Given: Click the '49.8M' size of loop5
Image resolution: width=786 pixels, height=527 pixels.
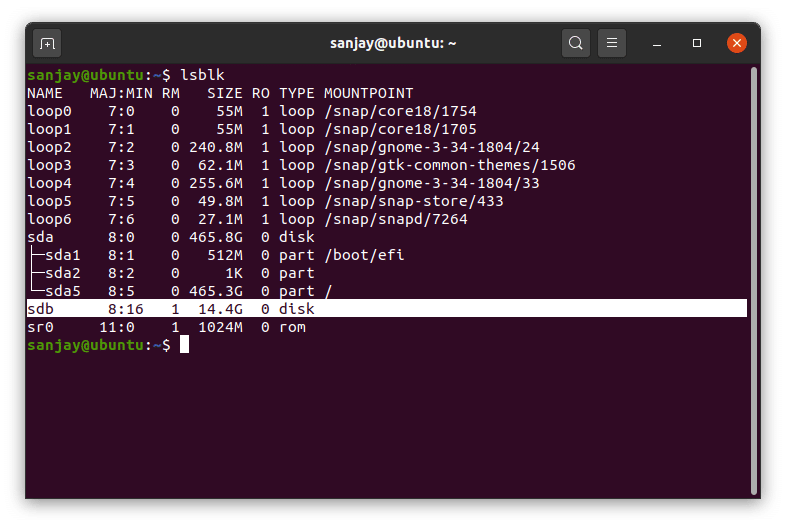Looking at the screenshot, I should tap(220, 202).
